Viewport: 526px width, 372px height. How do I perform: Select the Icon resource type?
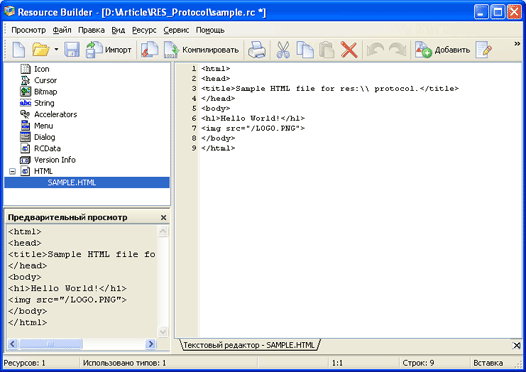pos(35,69)
